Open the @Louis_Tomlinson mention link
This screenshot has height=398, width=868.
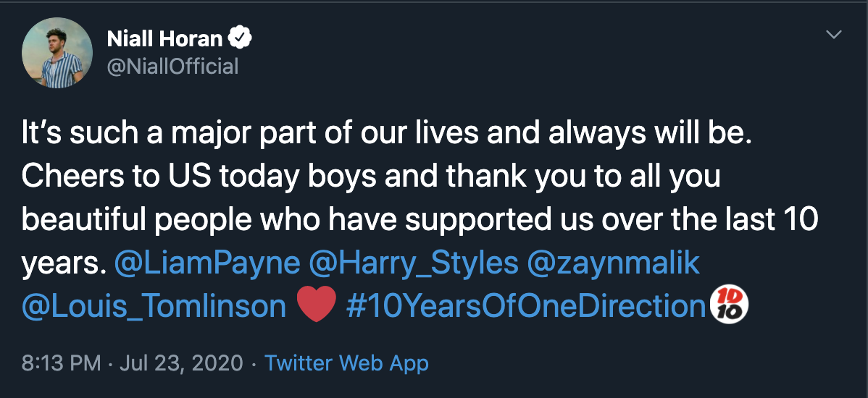pyautogui.click(x=154, y=306)
